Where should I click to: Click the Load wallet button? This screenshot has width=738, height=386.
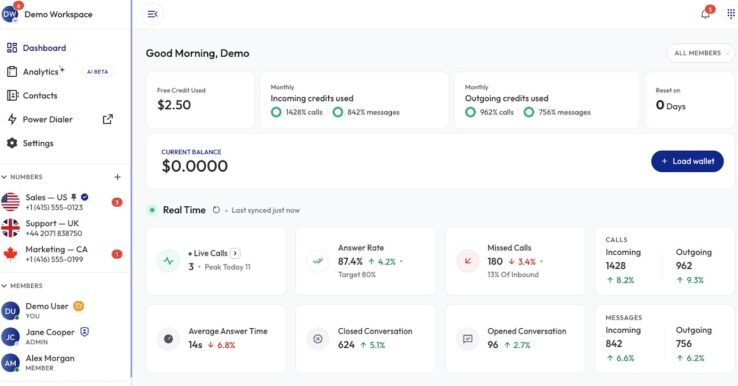point(687,161)
